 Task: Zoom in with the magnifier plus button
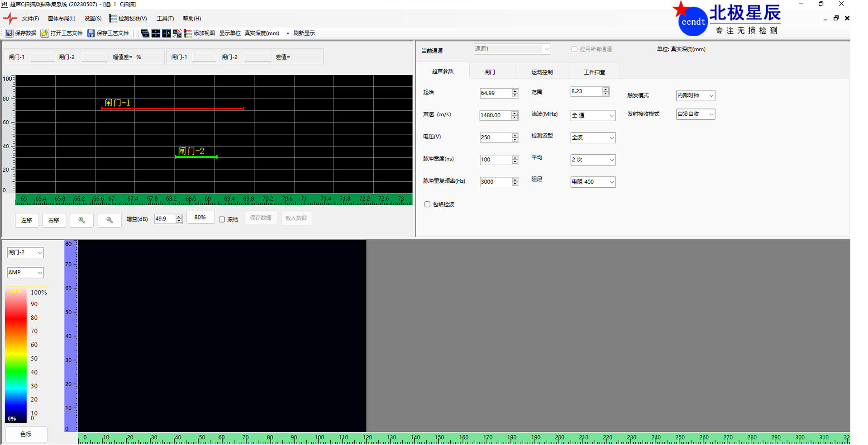click(81, 220)
